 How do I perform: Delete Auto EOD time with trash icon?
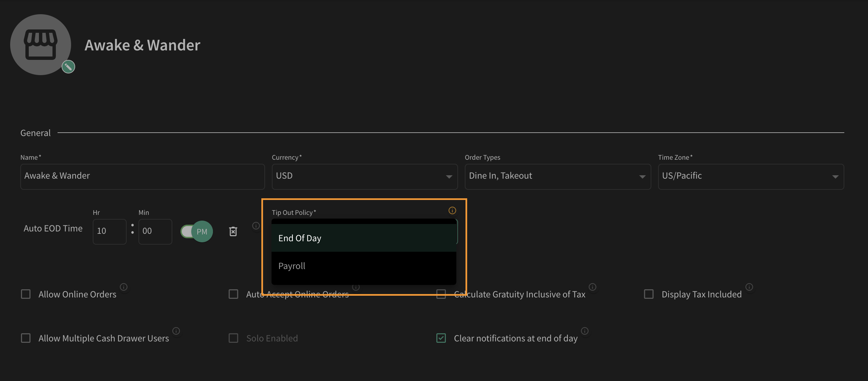(x=233, y=231)
